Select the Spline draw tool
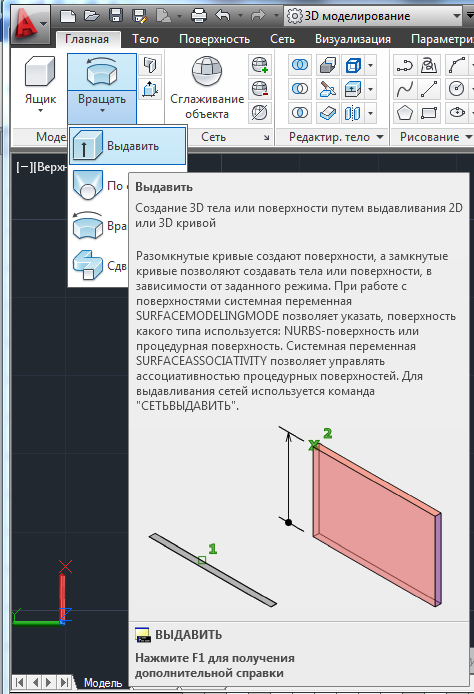This screenshot has width=474, height=694. [x=405, y=89]
